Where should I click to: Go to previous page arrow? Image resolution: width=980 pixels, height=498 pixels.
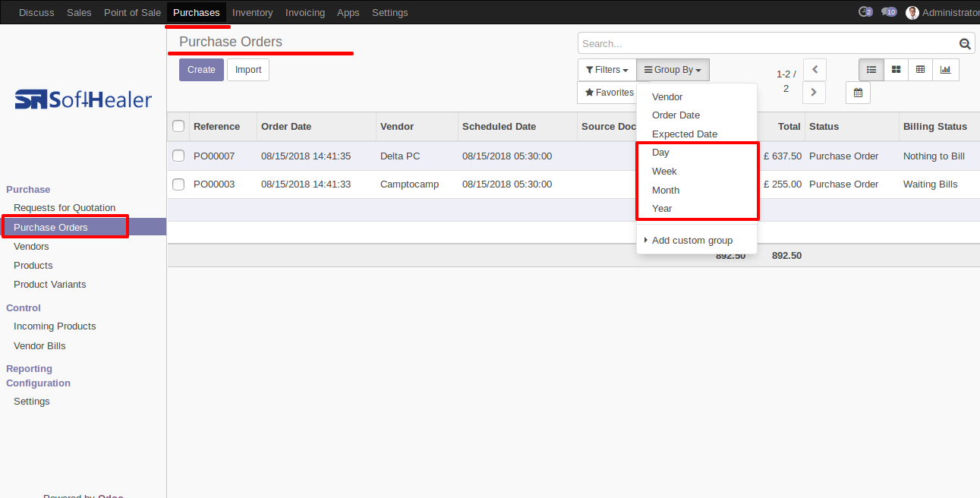[815, 70]
